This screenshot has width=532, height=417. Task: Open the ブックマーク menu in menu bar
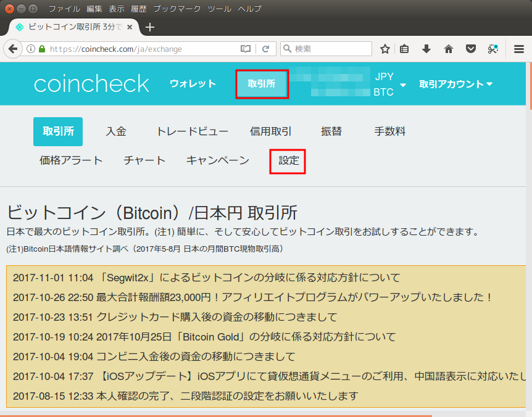point(178,9)
